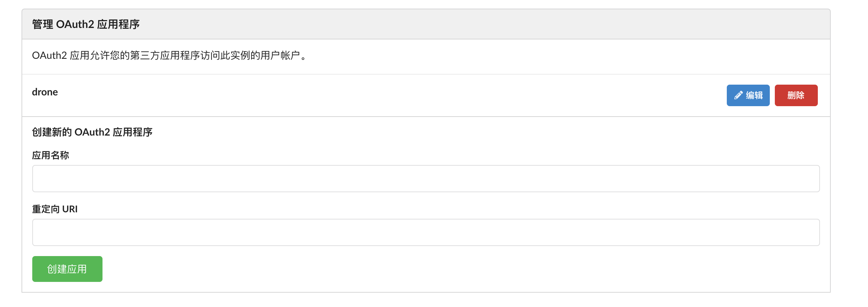Click the OAuth2 word in the panel title
The height and width of the screenshot is (307, 868).
pos(75,24)
